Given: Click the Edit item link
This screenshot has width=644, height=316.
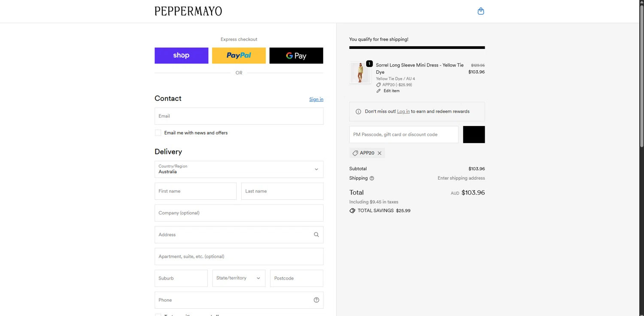Looking at the screenshot, I should [x=392, y=91].
